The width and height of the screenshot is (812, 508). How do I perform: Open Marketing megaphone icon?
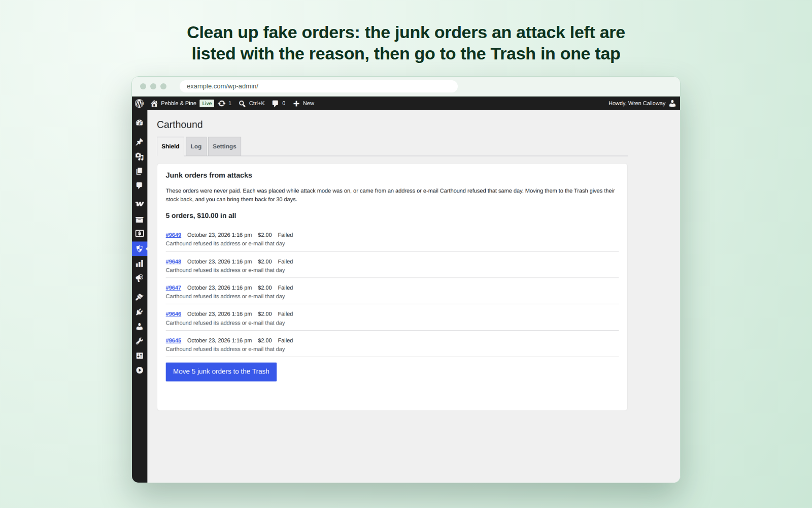coord(140,278)
